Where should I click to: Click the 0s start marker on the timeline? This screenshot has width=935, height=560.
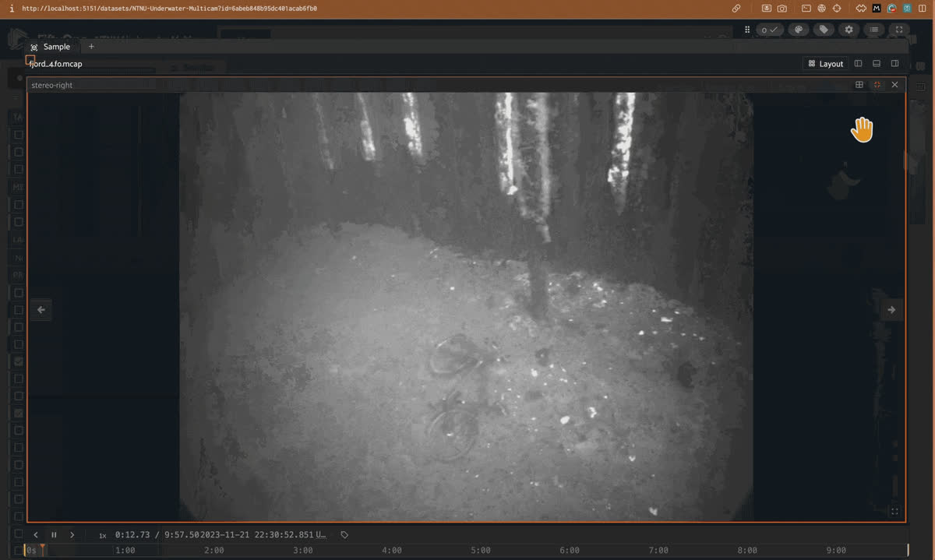pos(31,551)
